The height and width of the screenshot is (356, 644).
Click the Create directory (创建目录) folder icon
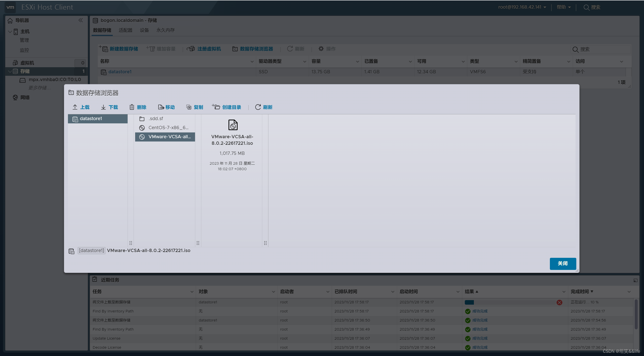(216, 107)
